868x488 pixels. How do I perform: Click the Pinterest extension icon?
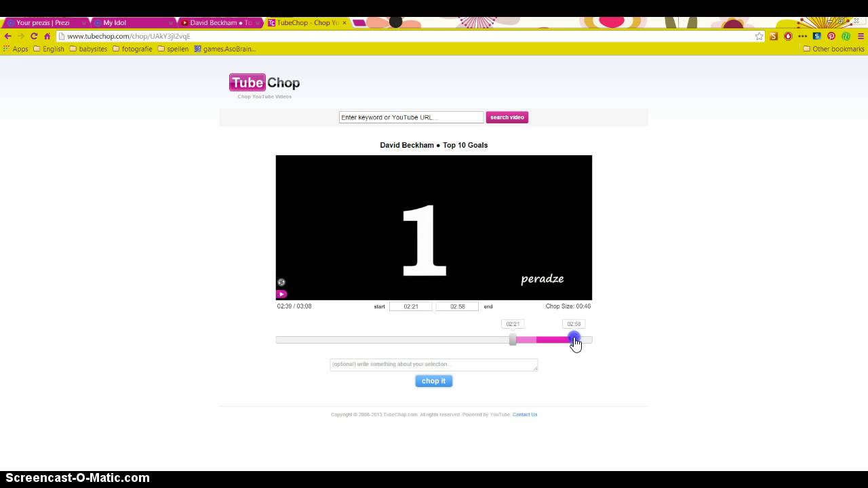click(831, 36)
